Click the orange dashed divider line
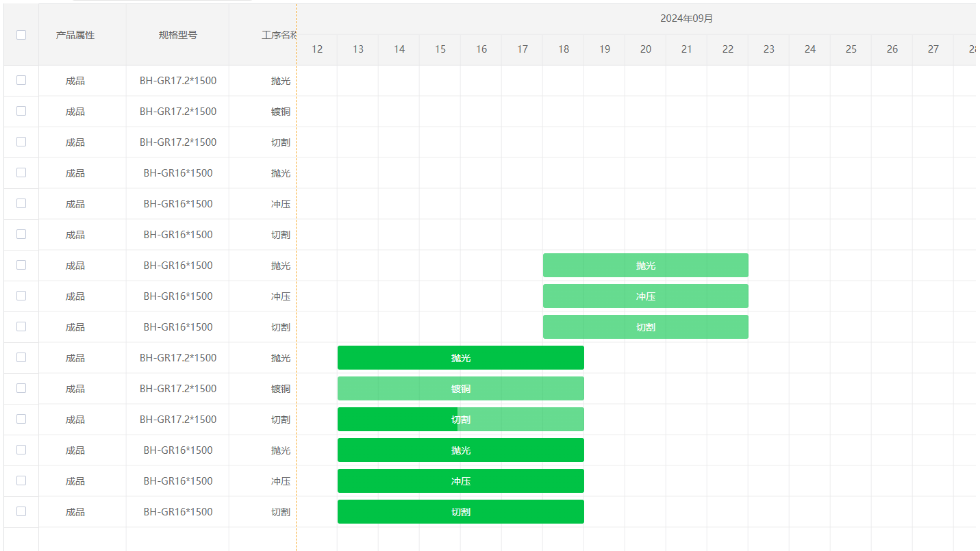980x551 pixels. click(297, 274)
